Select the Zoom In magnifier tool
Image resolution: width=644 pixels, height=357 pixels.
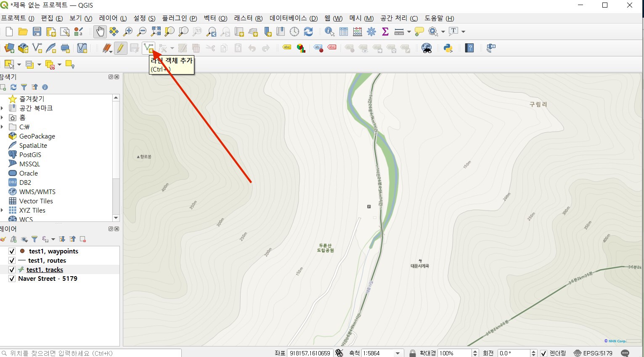tap(128, 32)
